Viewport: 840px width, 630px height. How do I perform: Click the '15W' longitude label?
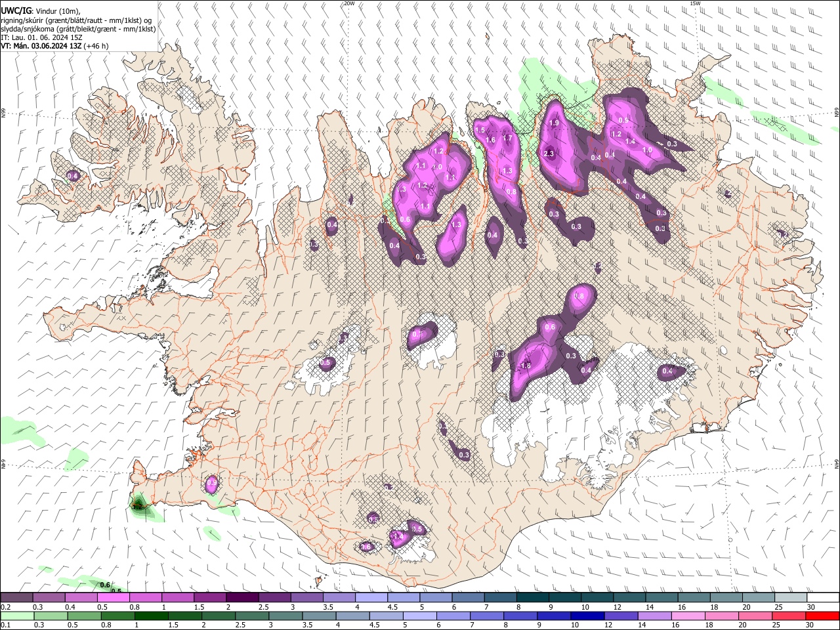tap(695, 3)
